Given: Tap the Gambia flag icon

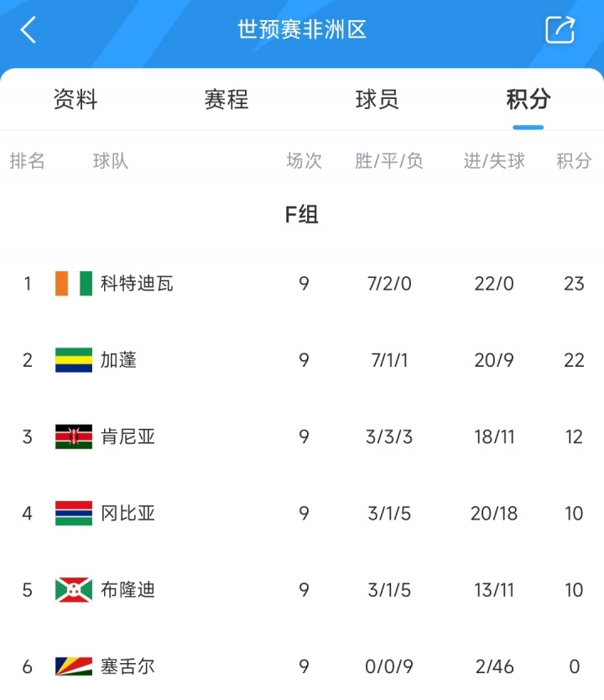Looking at the screenshot, I should coord(74,513).
